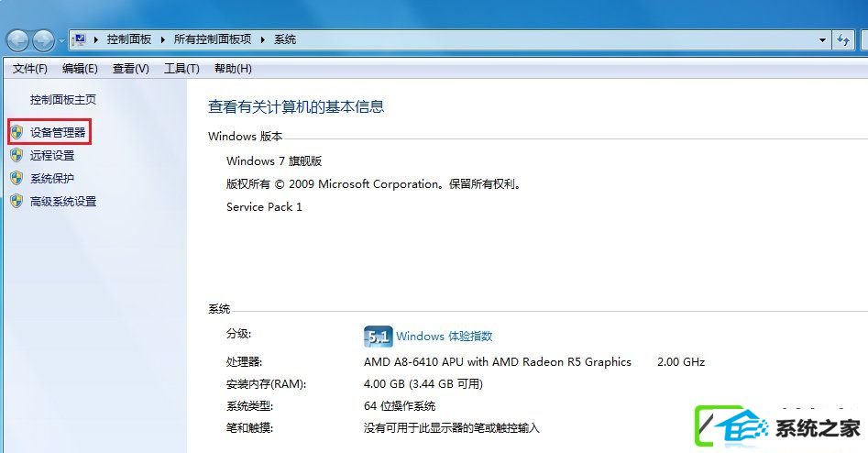Open the Windows 体验指数 link
Image resolution: width=868 pixels, height=453 pixels.
tap(444, 337)
